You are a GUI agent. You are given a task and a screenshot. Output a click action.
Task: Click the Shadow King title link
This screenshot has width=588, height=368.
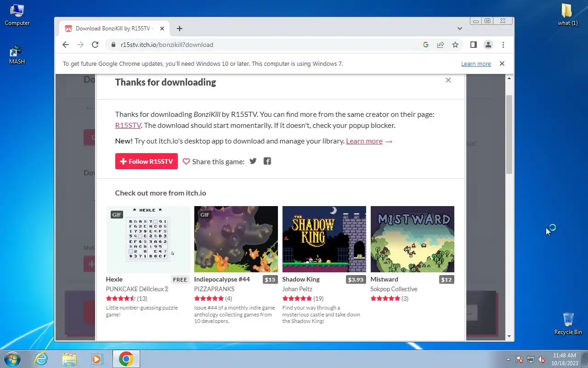point(301,279)
